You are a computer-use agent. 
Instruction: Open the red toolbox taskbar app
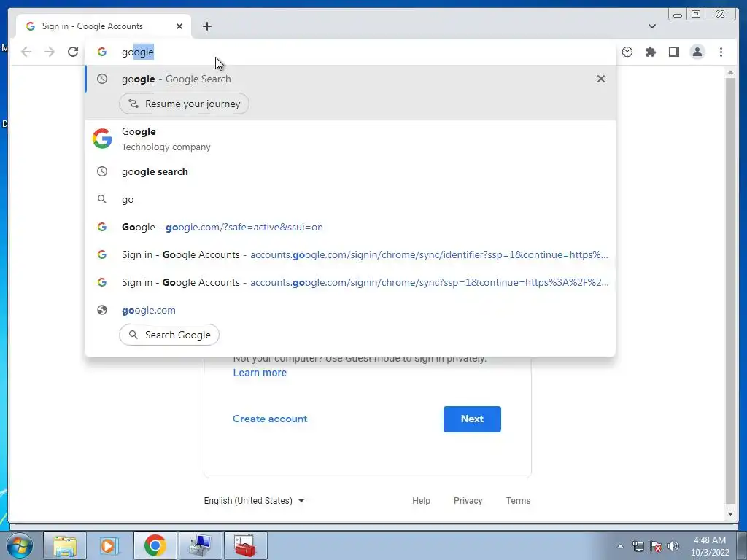pos(246,545)
